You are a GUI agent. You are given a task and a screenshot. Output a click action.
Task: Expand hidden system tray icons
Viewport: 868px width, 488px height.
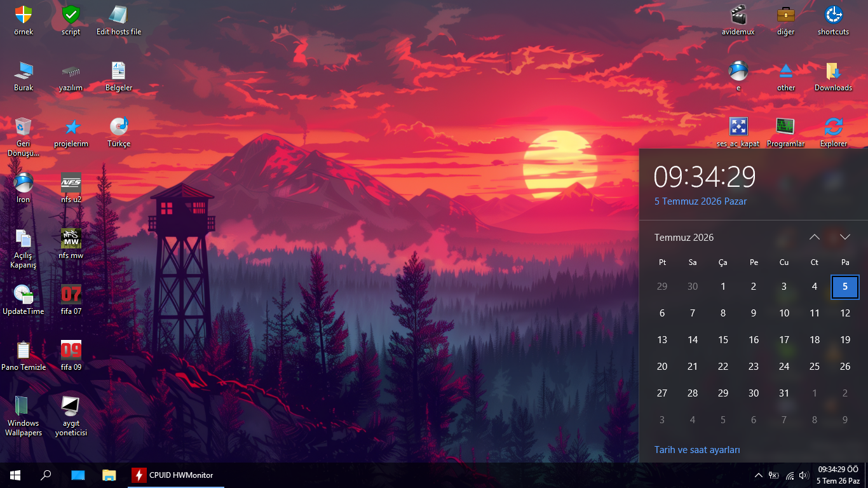(x=759, y=475)
